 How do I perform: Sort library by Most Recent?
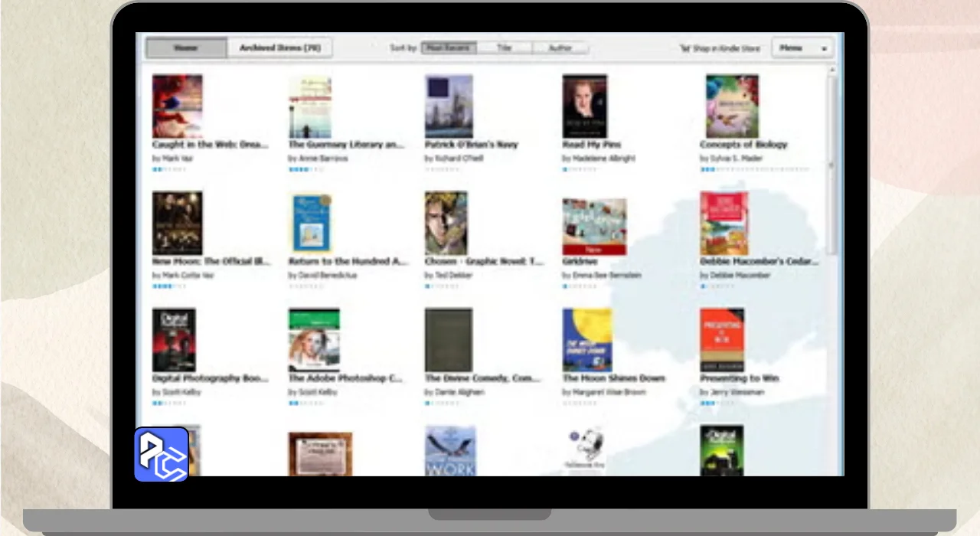tap(449, 47)
